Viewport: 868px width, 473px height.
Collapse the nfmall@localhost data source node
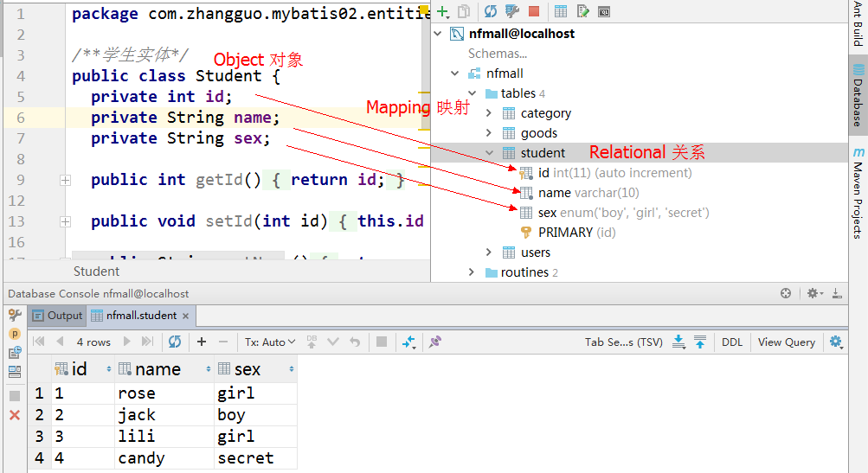(x=438, y=34)
